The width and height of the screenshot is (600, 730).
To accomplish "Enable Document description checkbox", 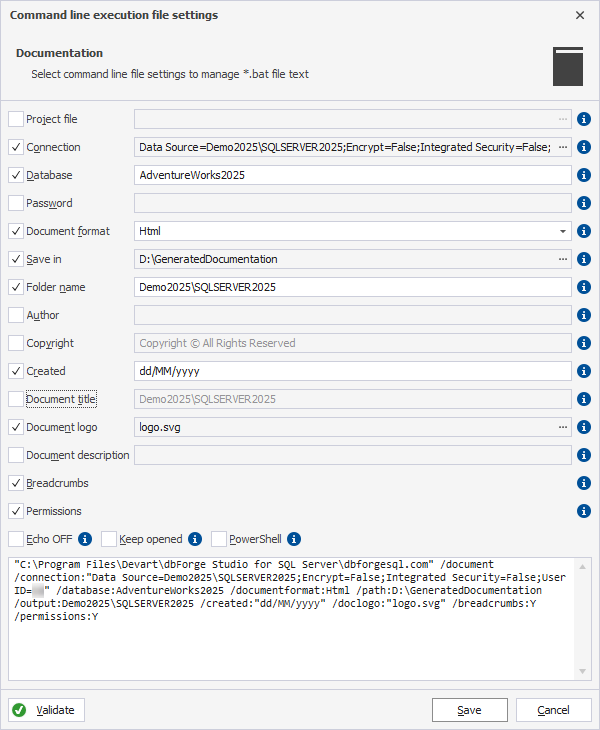I will point(16,455).
